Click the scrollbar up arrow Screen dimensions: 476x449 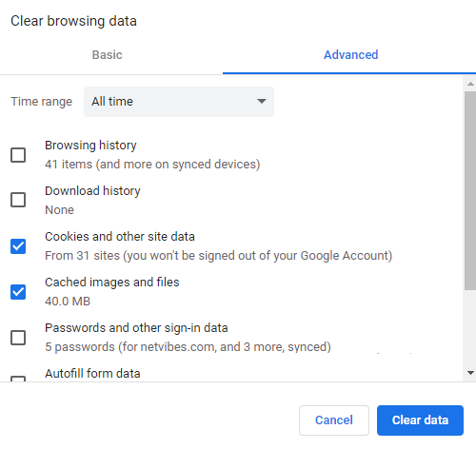pyautogui.click(x=470, y=84)
